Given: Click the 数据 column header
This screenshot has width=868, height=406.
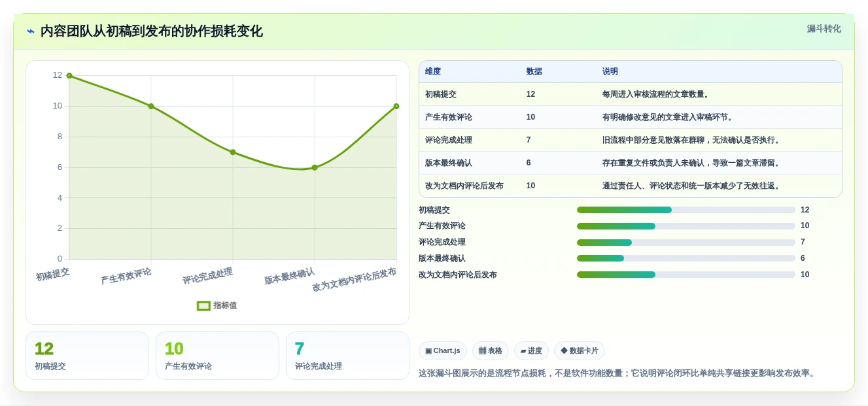Looking at the screenshot, I should coord(534,71).
